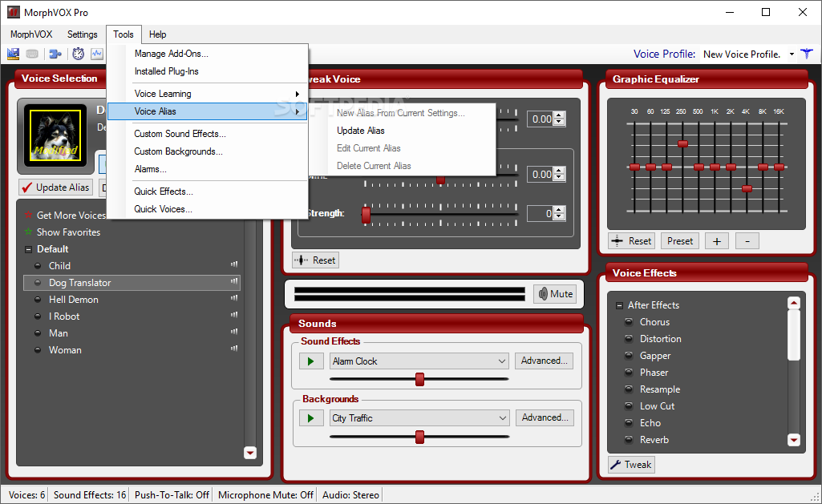Click Voice Effects scroll-down arrow
The width and height of the screenshot is (822, 504).
794,440
